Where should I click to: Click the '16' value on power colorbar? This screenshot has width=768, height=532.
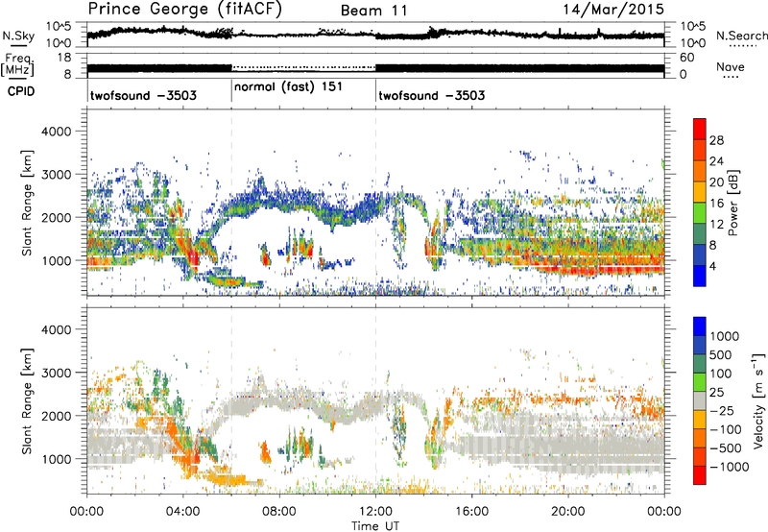[x=716, y=204]
